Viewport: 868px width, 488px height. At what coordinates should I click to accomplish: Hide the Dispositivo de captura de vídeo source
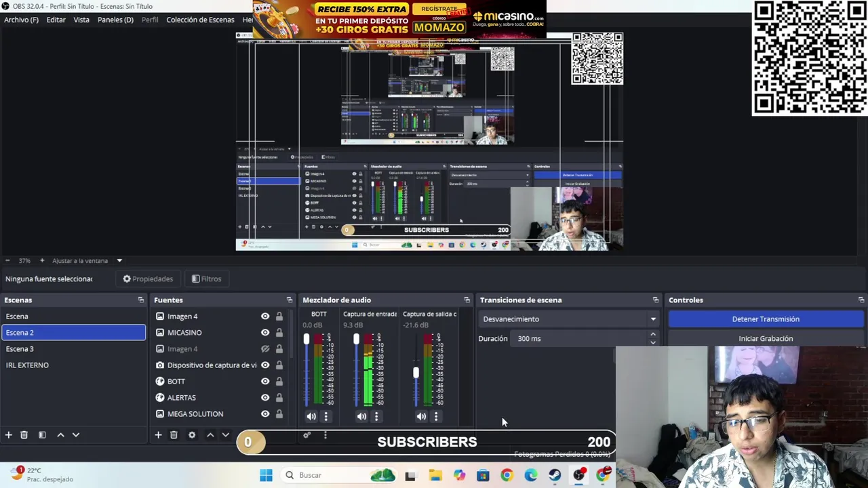265,365
